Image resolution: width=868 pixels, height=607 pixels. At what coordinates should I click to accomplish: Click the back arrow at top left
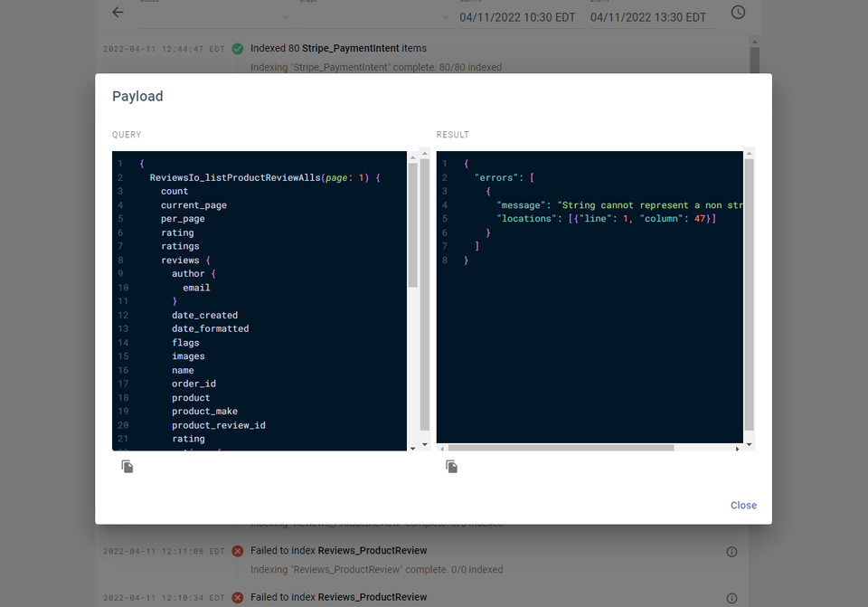tap(118, 13)
